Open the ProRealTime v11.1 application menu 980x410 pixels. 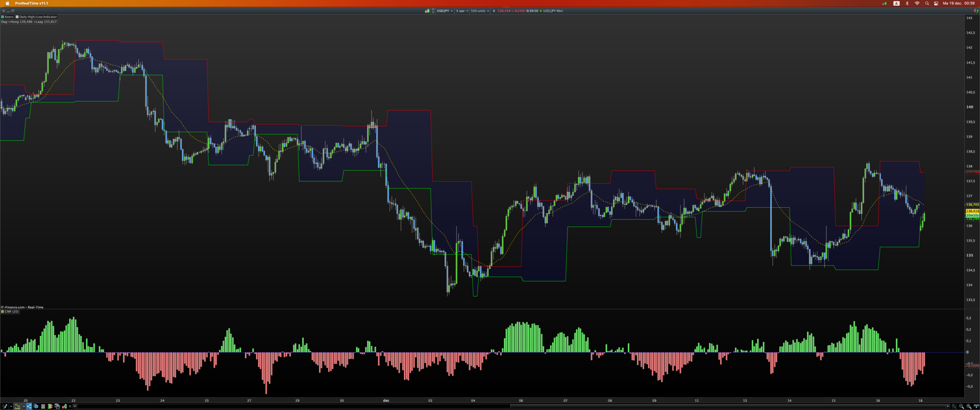[32, 3]
